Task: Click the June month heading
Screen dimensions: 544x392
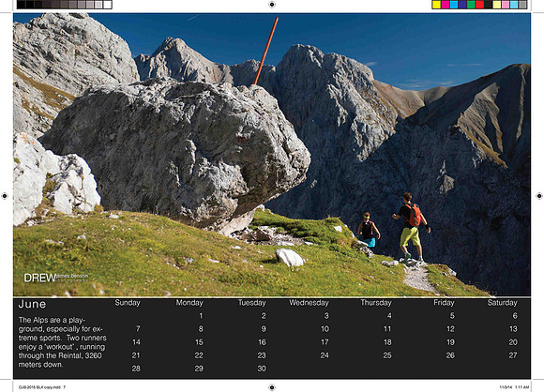Action: pyautogui.click(x=32, y=304)
